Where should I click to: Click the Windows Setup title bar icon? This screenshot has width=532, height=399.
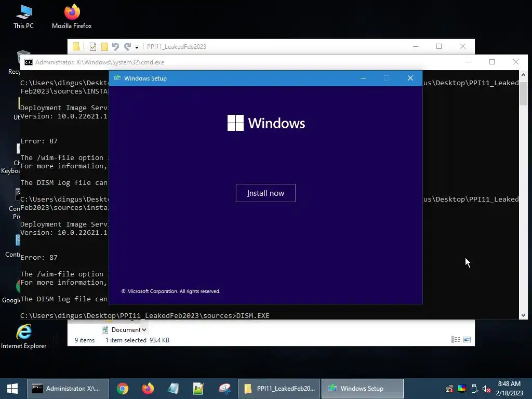click(117, 78)
